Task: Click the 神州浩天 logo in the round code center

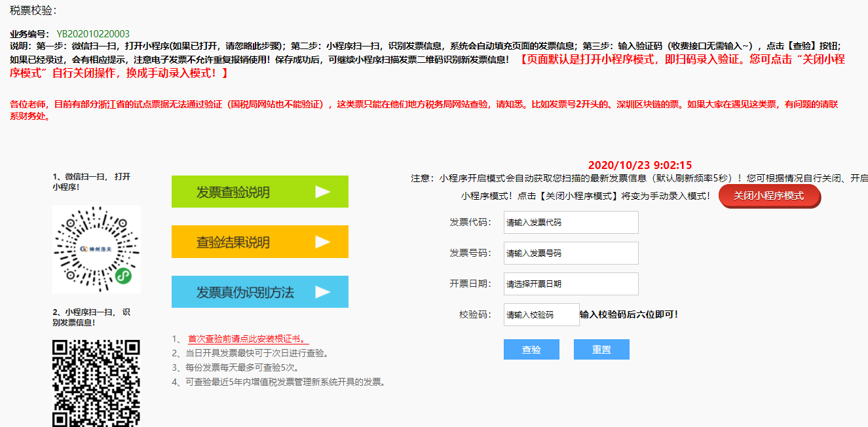Action: click(96, 250)
